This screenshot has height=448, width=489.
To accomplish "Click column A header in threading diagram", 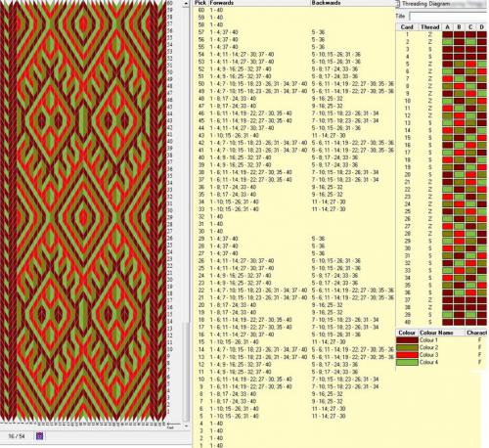I will [x=447, y=27].
